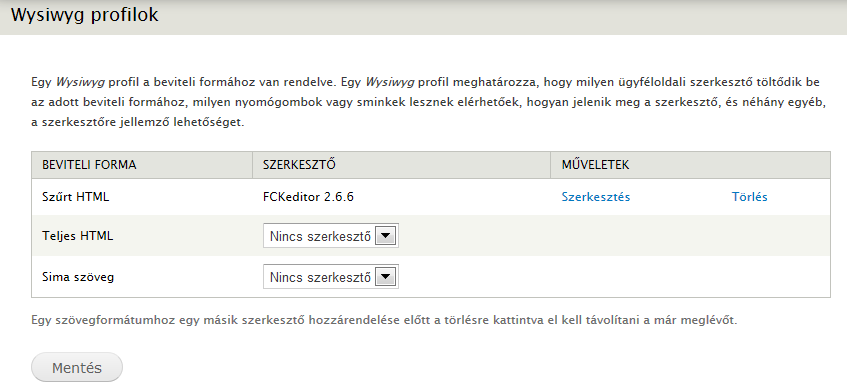
Task: Click the 'FCKeditor 2.6.6' cell text
Action: click(308, 197)
